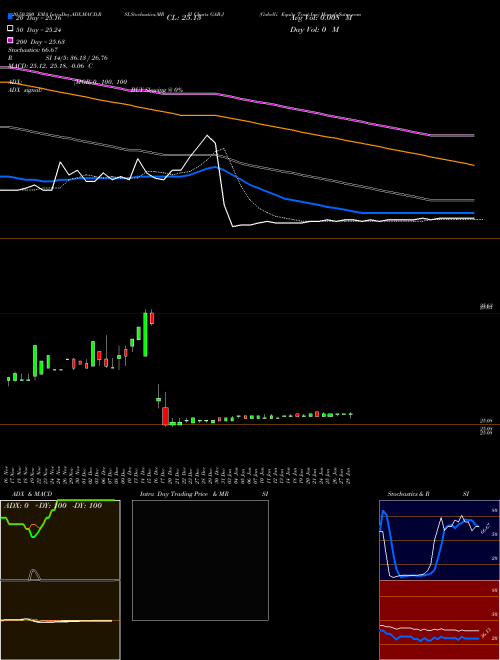Click the magenta 200 Day legend swatch
The image size is (500, 660).
click(10, 40)
